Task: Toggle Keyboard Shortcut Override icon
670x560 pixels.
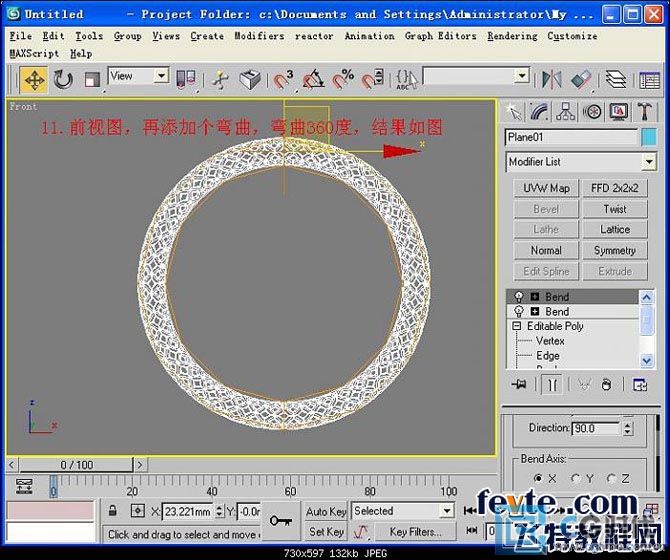Action: pyautogui.click(x=251, y=80)
